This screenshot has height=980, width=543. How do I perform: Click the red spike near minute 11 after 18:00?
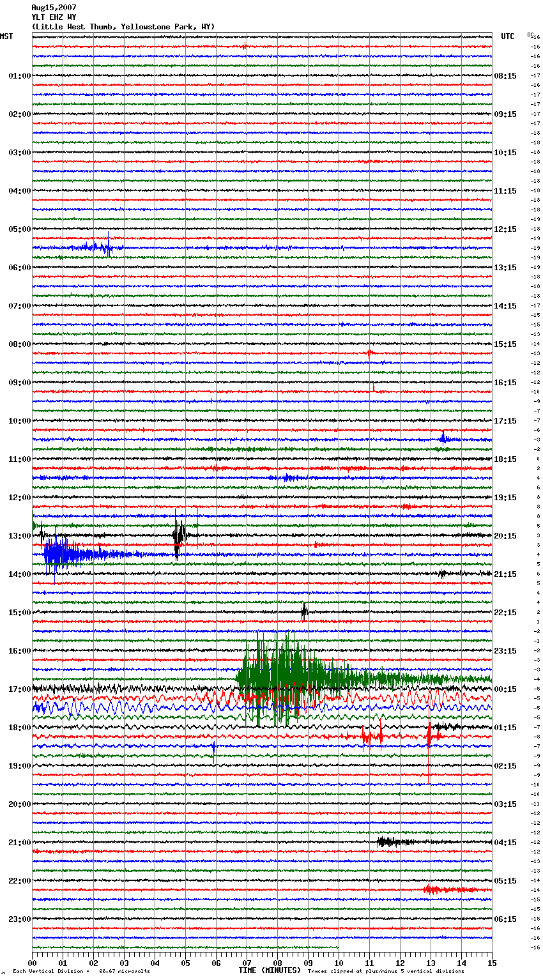(373, 736)
